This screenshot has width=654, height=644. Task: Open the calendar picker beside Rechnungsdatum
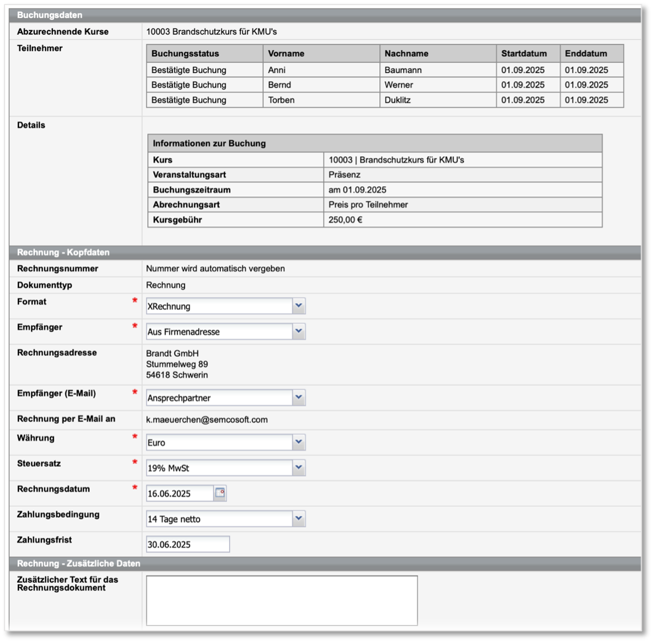tap(221, 493)
